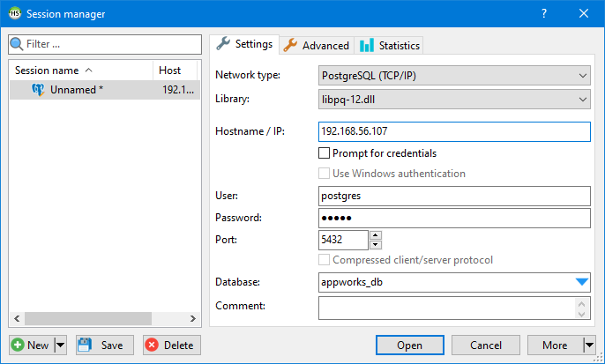Click the Save session button
This screenshot has width=605, height=364.
click(105, 345)
